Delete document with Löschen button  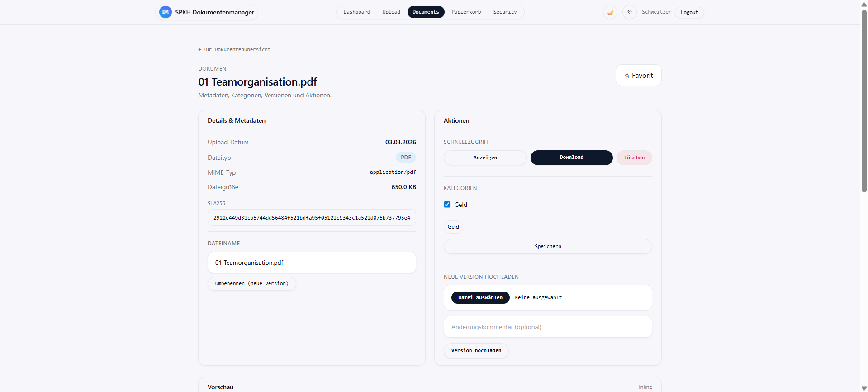click(634, 158)
